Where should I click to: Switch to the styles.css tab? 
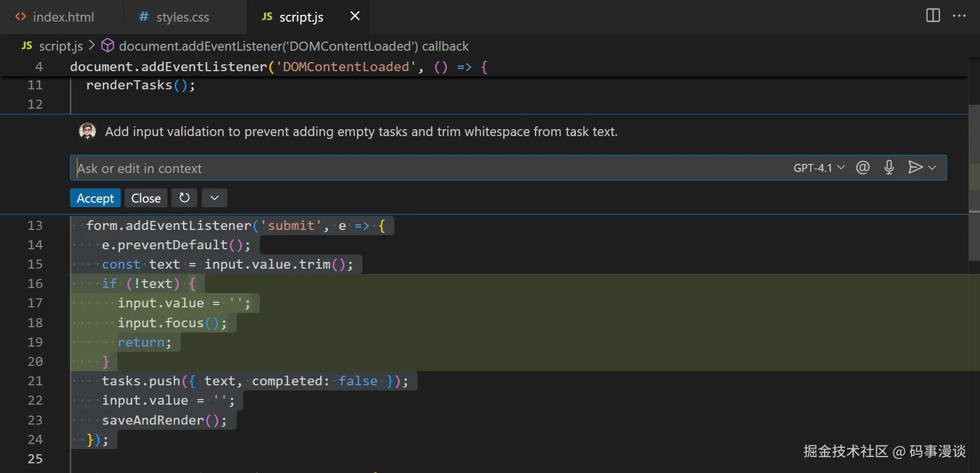[182, 17]
